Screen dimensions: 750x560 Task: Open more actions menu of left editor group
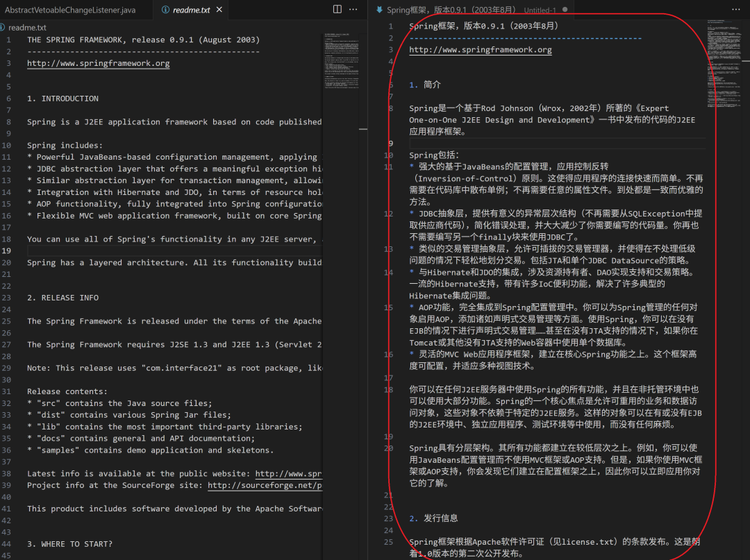353,9
